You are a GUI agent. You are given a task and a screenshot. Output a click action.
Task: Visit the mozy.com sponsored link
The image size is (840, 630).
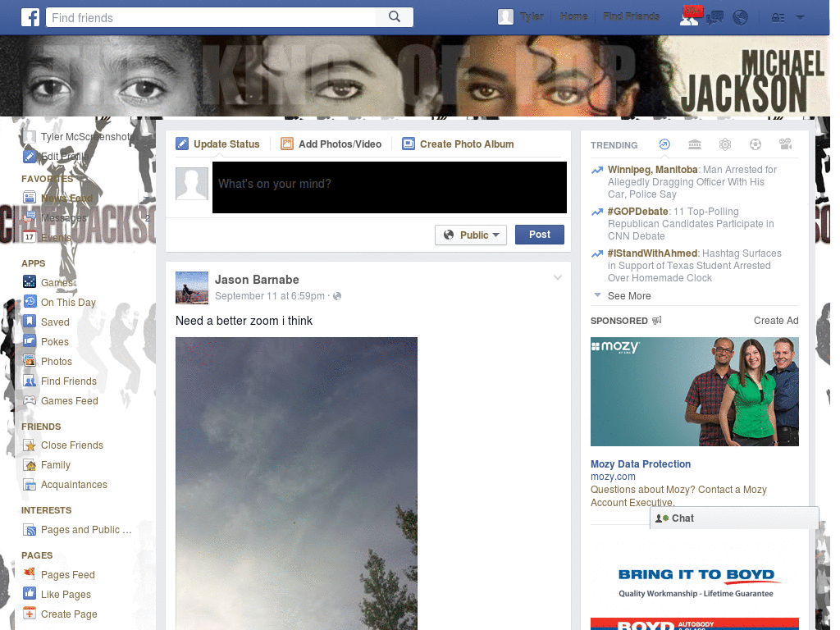[613, 476]
